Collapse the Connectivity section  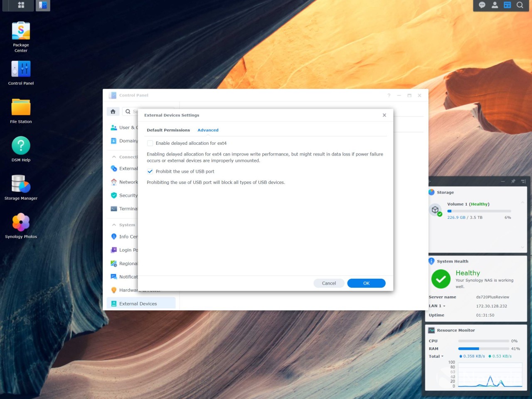tap(113, 156)
